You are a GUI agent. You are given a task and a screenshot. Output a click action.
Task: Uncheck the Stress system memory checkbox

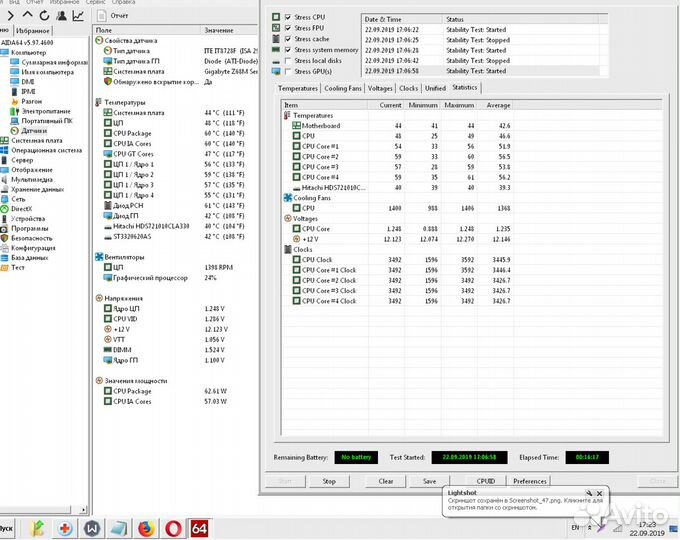click(288, 50)
